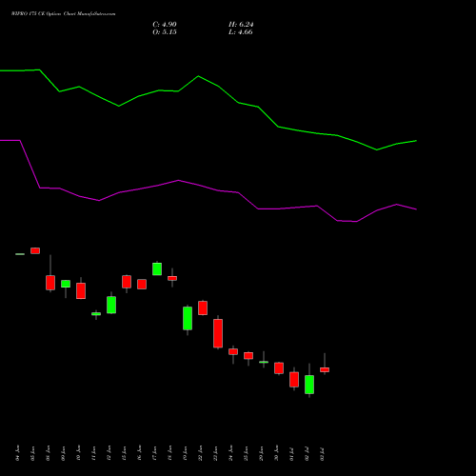The image size is (476, 476).
Task: Select the 10 Jun date label
Action: 79,453
